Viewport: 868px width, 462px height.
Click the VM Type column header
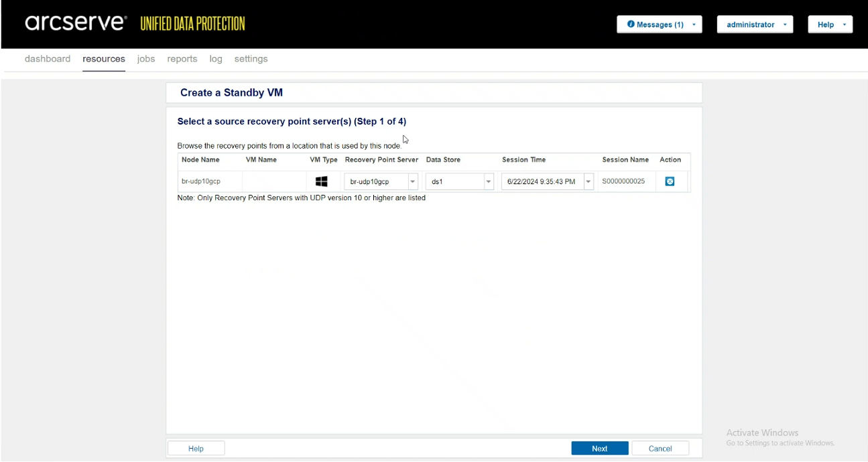tap(324, 160)
